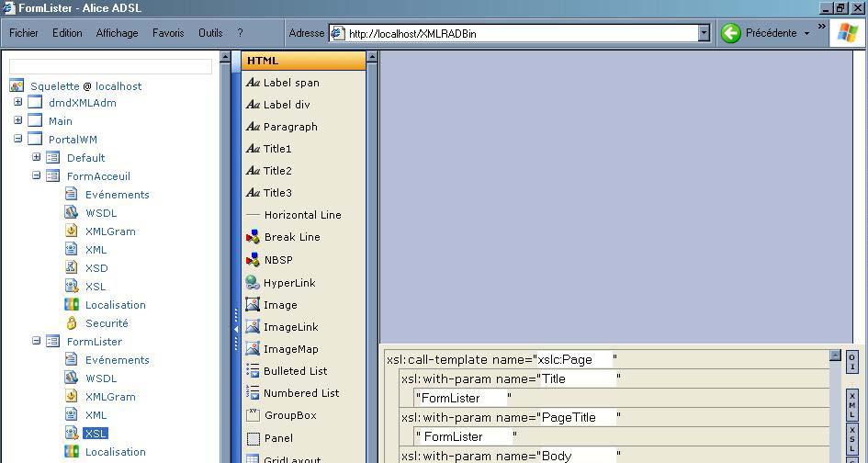This screenshot has height=463, width=868.
Task: Open the XMLGram icon under FormLister
Action: pyautogui.click(x=72, y=397)
